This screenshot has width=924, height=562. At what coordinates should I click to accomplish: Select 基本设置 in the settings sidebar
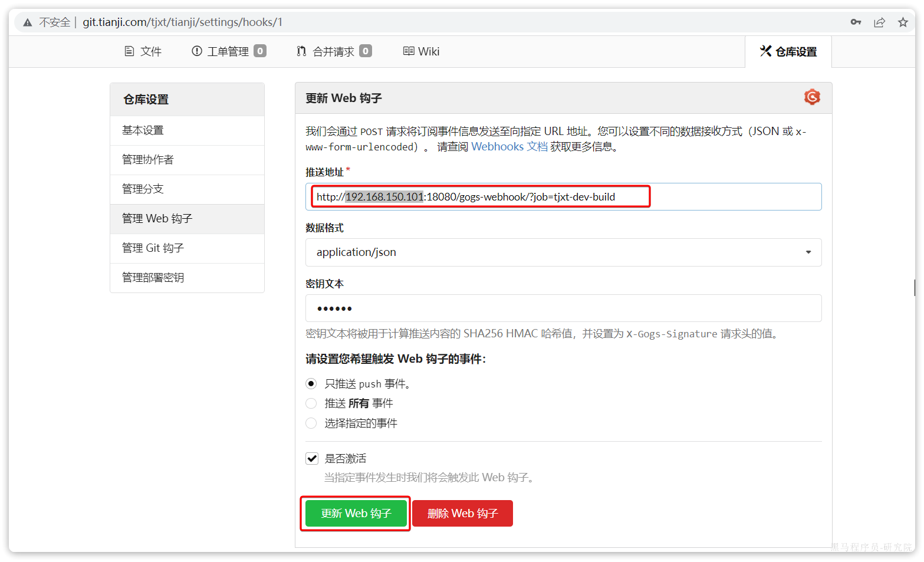(x=187, y=130)
